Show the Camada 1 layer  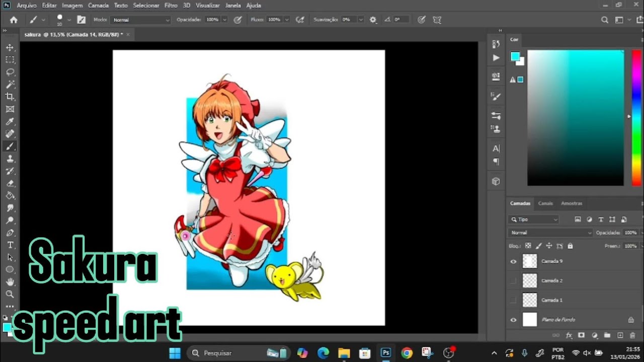(x=513, y=300)
